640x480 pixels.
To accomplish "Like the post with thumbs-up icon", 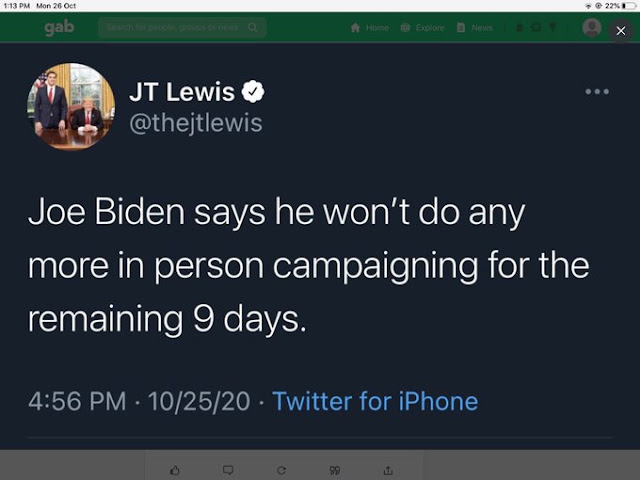I will 175,471.
